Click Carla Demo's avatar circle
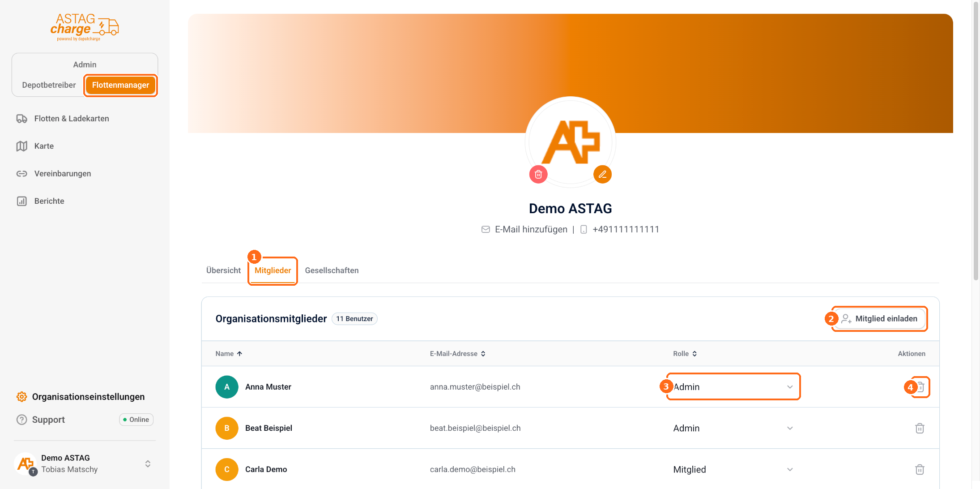980x489 pixels. pos(227,469)
